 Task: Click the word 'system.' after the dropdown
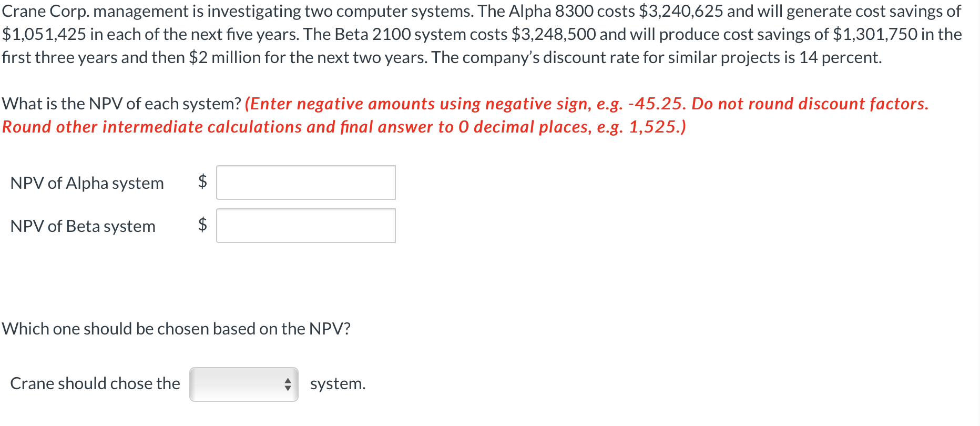(338, 383)
